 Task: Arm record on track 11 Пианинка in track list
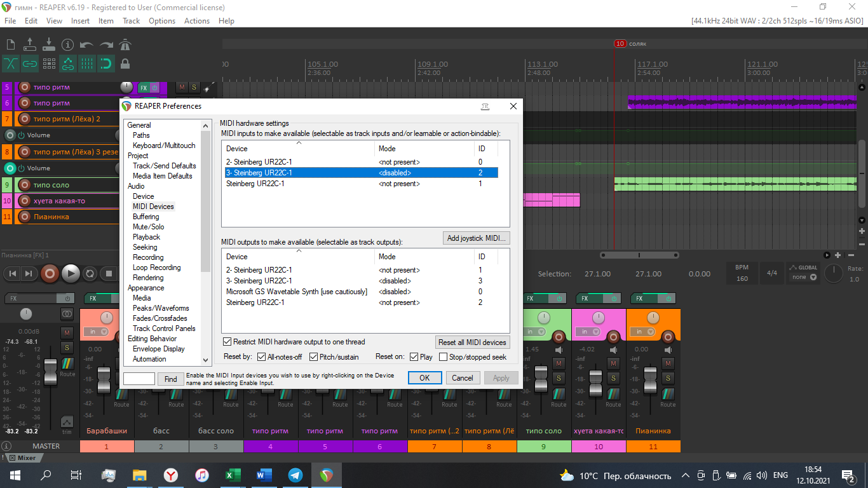pyautogui.click(x=25, y=217)
